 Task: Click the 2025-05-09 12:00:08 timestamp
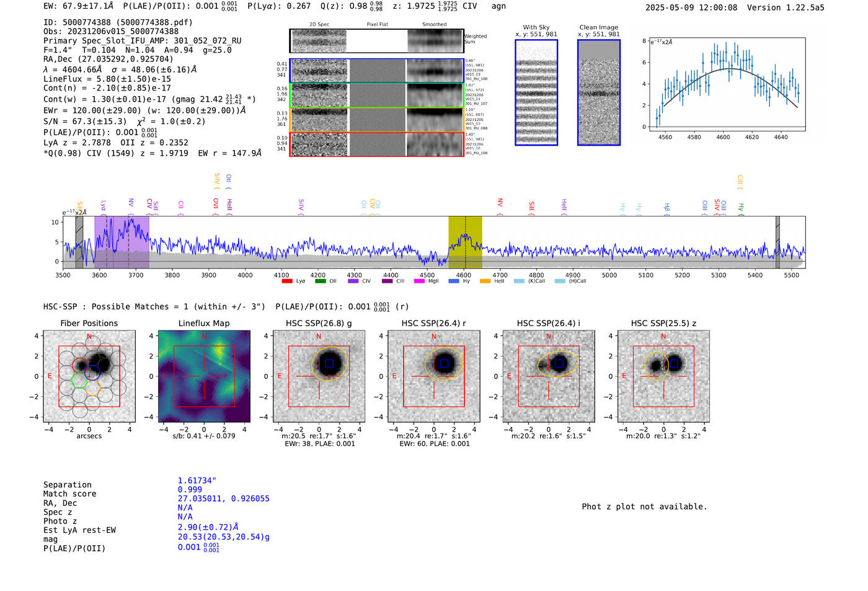[691, 7]
